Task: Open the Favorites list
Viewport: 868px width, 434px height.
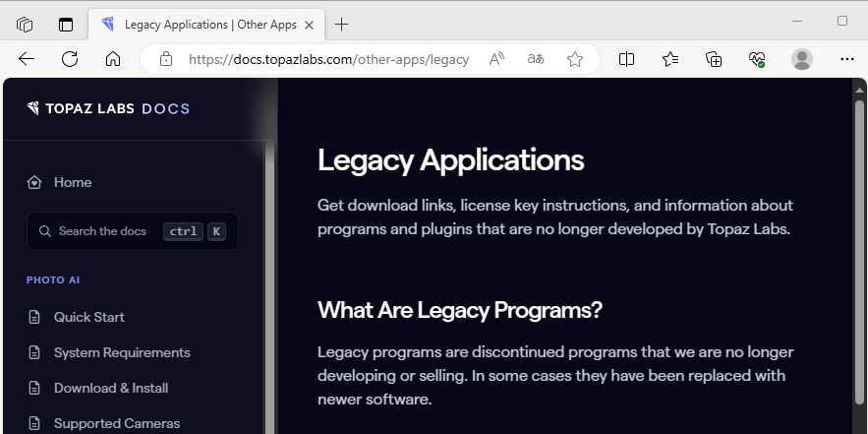Action: [x=670, y=59]
